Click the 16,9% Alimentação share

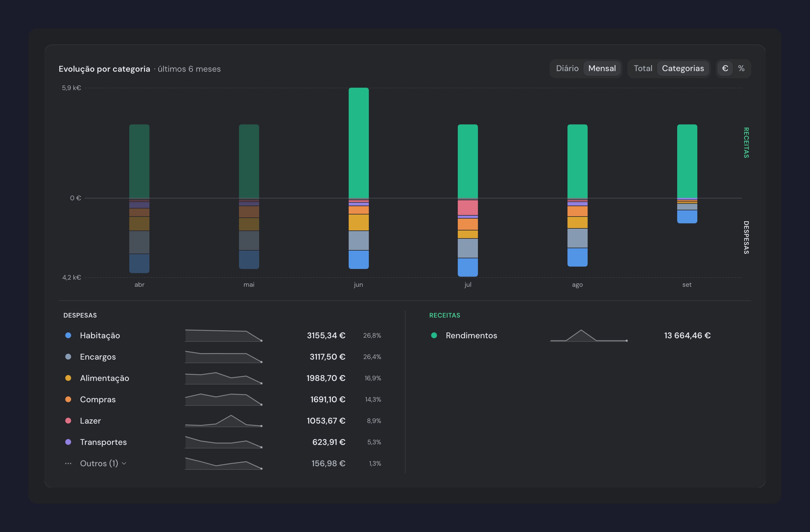[x=373, y=378]
